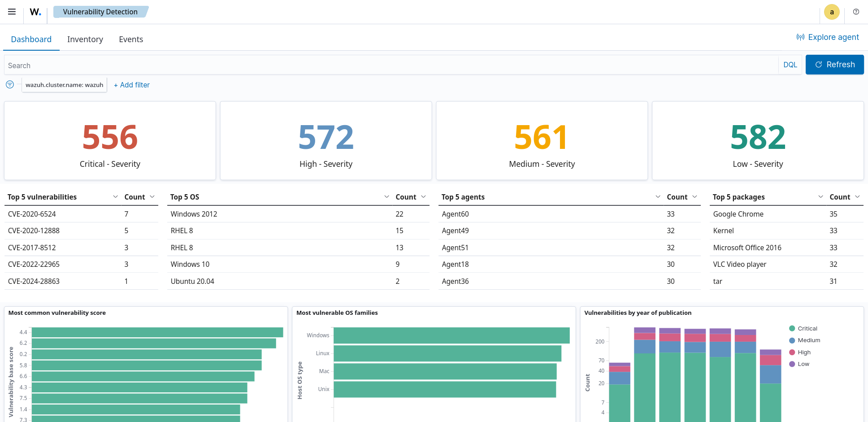
Task: Click the wazuh.cluster.name filter pill
Action: [64, 85]
